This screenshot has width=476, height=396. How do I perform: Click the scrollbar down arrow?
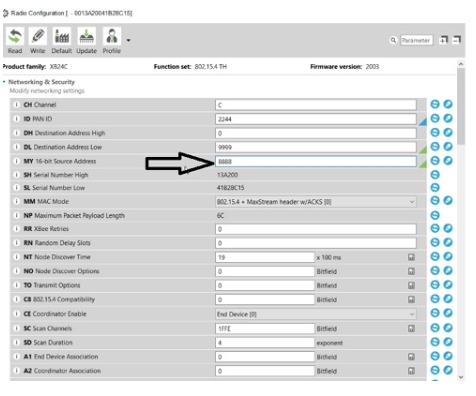(461, 377)
